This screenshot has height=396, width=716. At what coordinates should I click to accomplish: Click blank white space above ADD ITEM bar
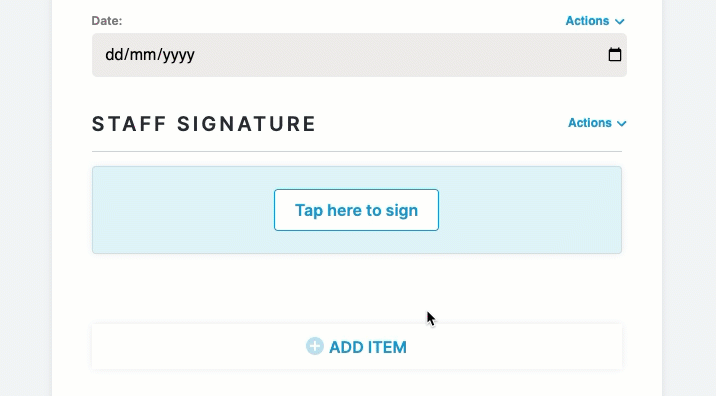(x=274, y=290)
